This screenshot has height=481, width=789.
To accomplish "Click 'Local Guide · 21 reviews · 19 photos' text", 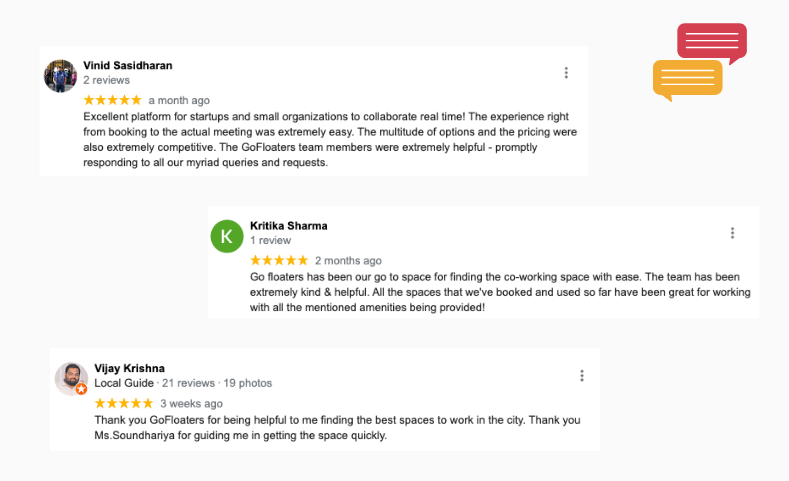I will (183, 383).
